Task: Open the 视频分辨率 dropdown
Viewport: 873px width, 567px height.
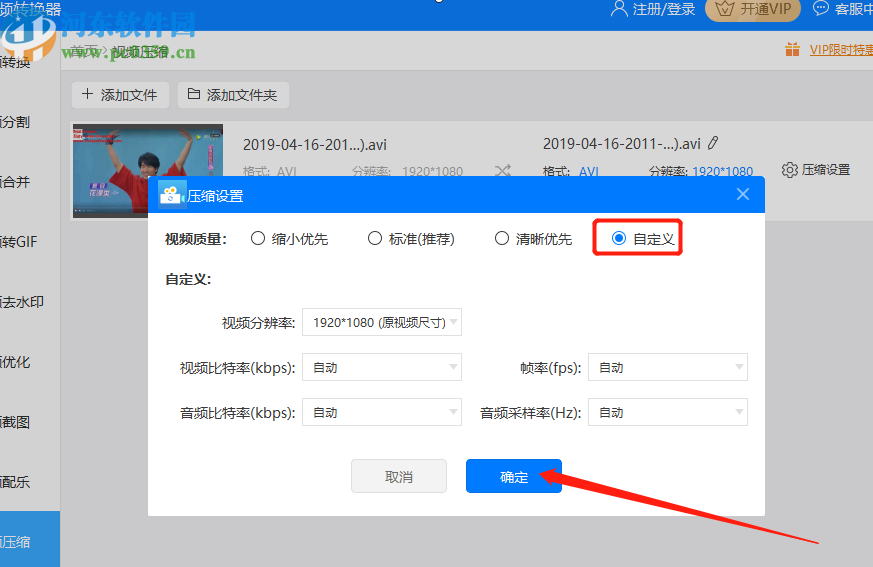Action: click(382, 322)
